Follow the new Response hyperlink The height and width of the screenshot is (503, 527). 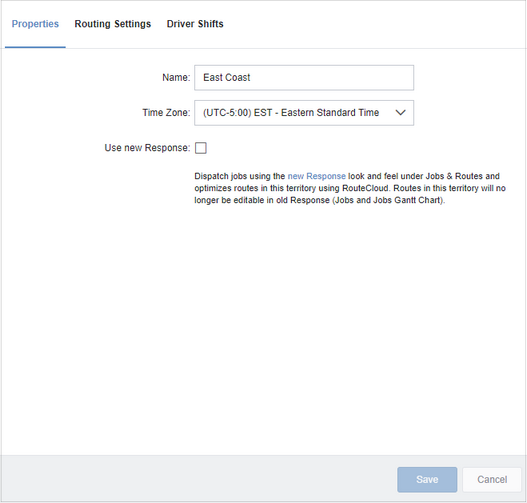[316, 176]
